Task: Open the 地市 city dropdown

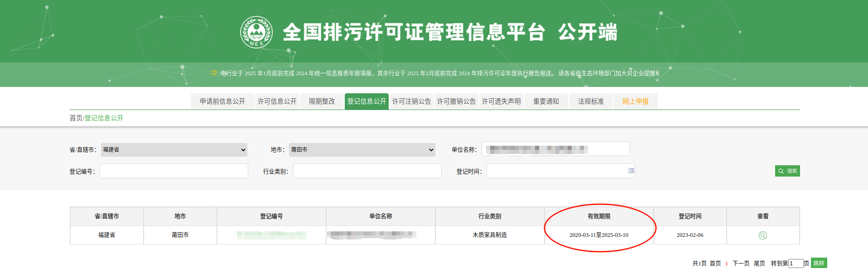Action: tap(362, 150)
